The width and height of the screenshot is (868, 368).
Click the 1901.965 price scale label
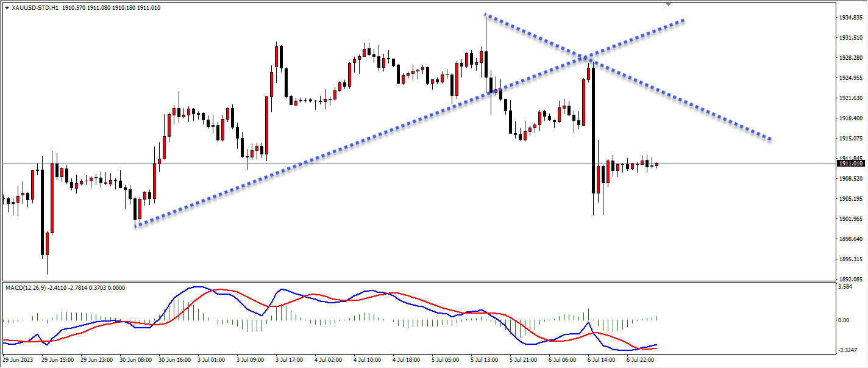tap(850, 219)
